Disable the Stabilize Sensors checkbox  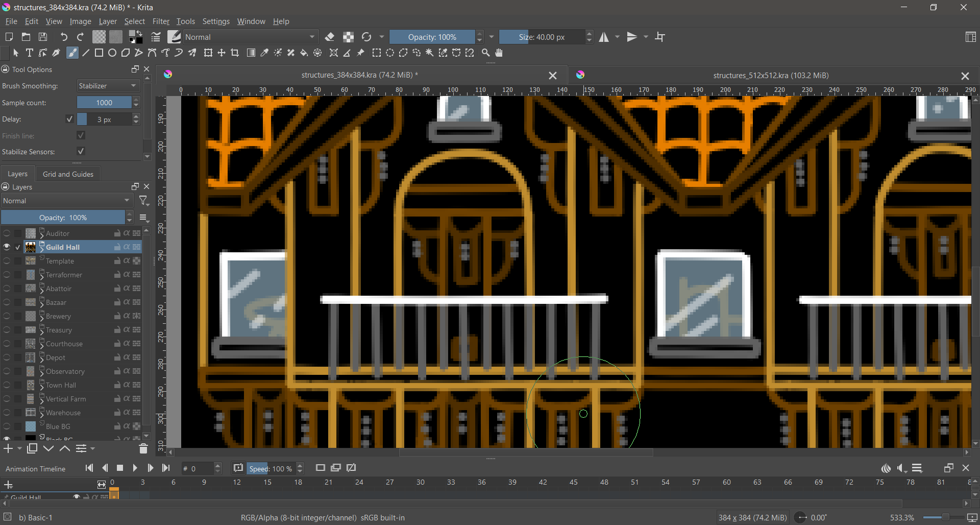(x=81, y=152)
